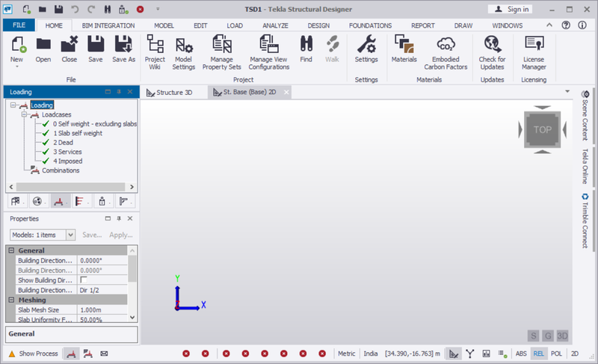Toggle the G button in the view corner

pos(548,336)
